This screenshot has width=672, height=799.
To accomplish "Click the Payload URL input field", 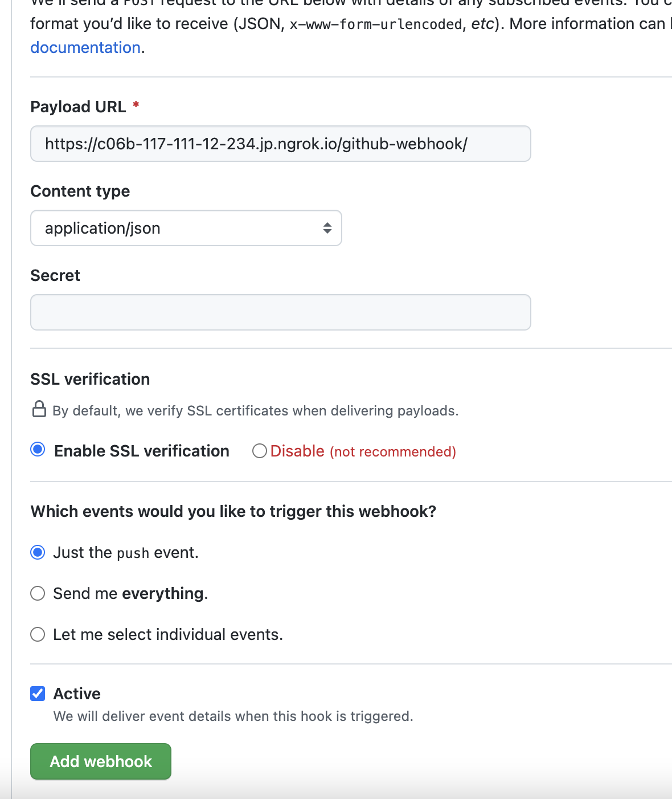I will (281, 144).
